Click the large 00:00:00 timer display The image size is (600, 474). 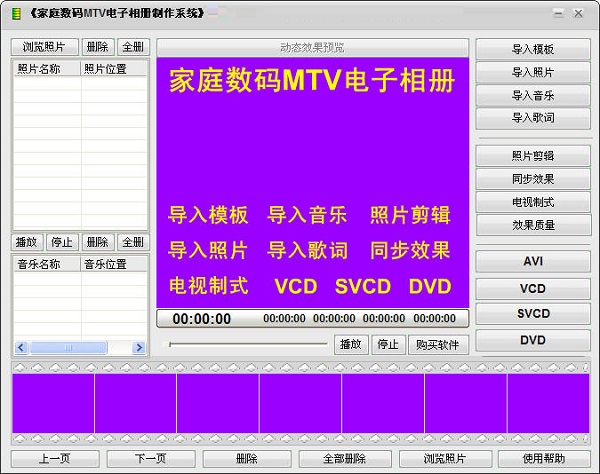202,319
